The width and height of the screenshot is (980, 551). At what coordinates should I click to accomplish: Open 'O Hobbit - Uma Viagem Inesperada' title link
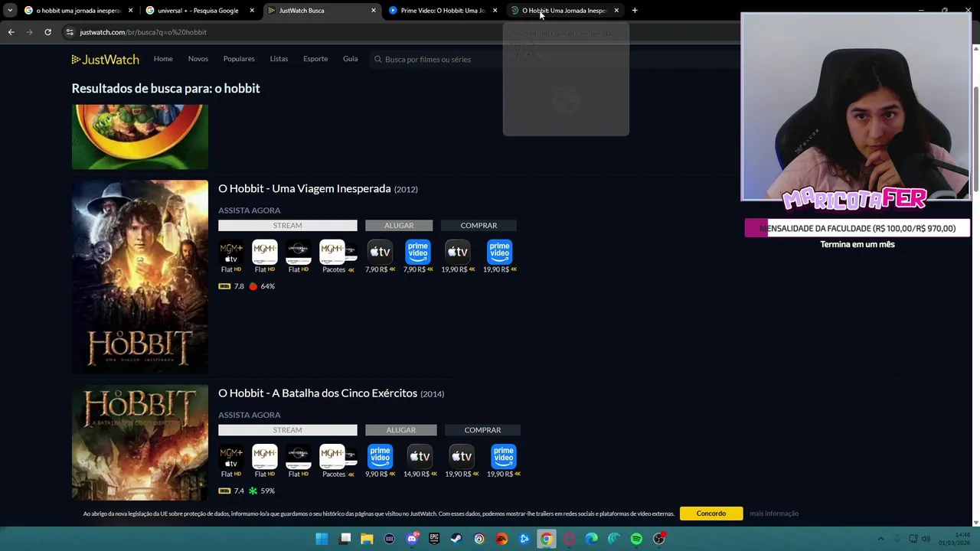305,189
